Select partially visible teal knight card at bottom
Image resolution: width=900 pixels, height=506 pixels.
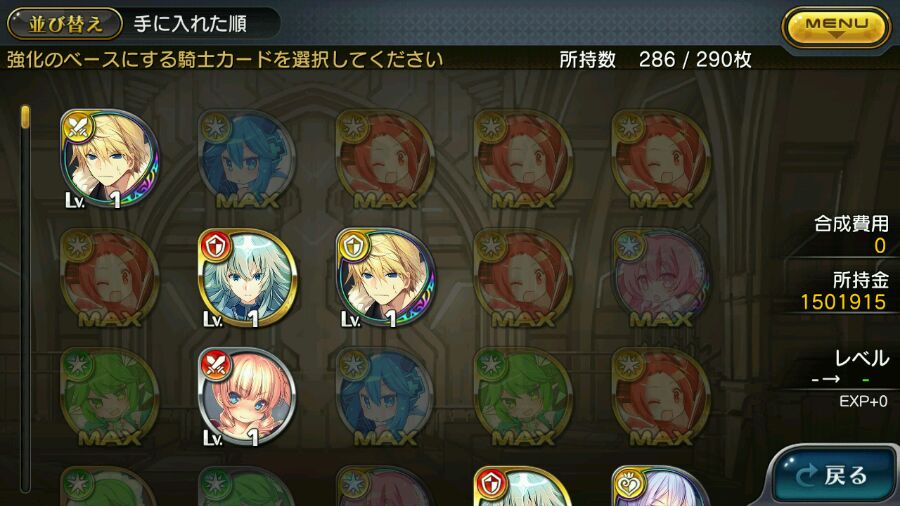click(522, 486)
